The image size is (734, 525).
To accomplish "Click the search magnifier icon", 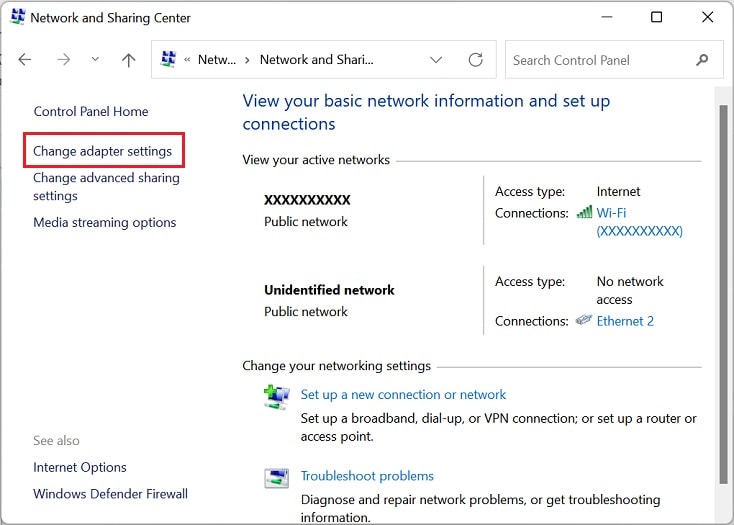I will point(702,60).
